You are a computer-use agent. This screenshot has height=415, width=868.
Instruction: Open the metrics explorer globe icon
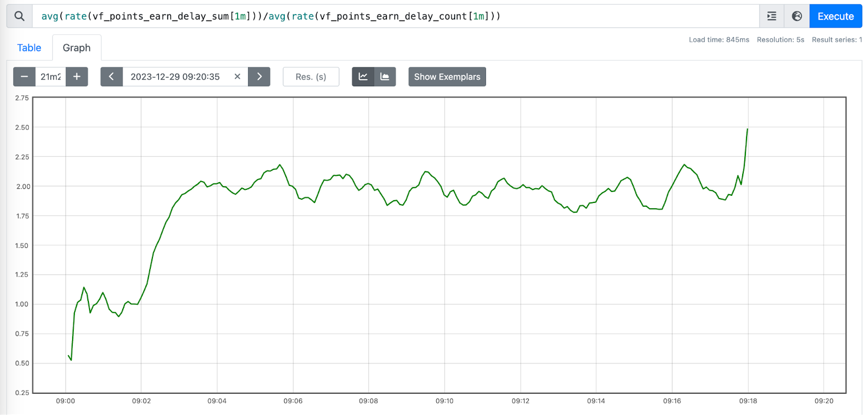click(x=796, y=16)
